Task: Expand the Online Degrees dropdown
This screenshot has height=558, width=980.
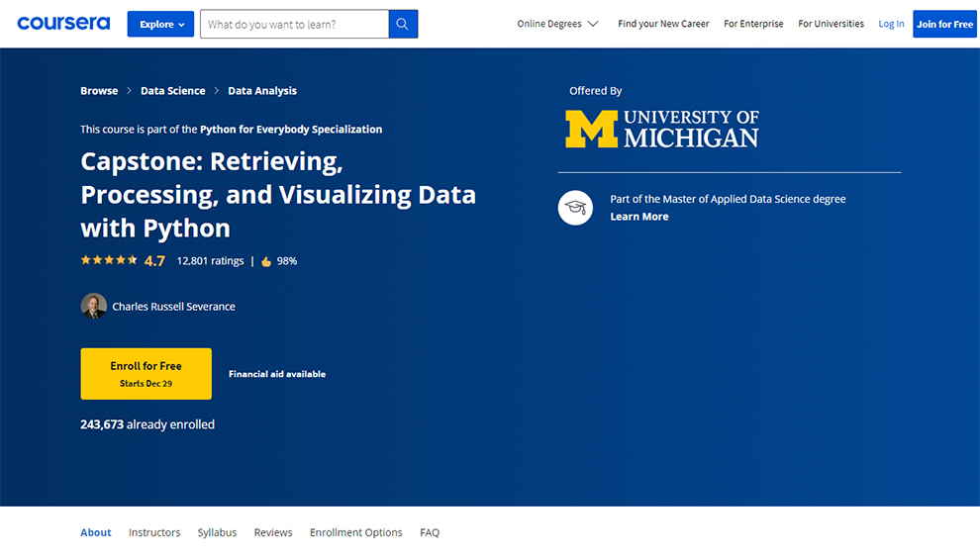Action: (557, 24)
